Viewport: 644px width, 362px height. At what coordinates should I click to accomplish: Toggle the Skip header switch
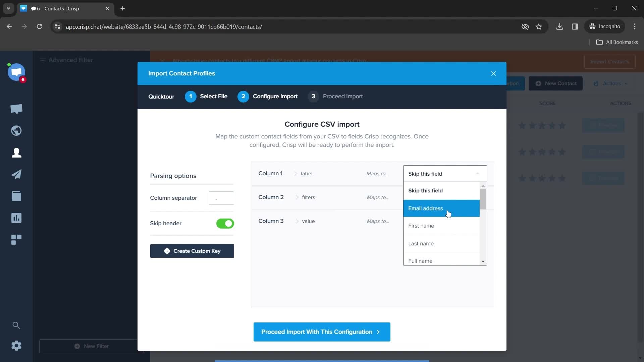226,223
